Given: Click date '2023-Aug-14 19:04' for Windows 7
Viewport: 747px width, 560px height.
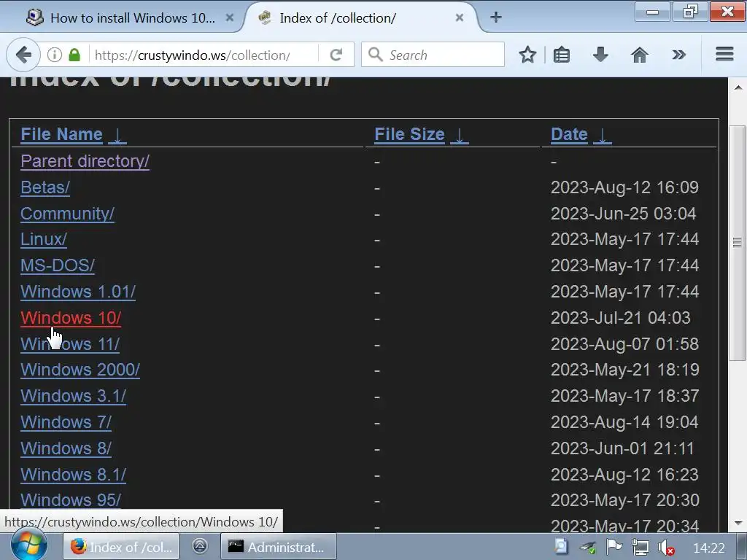Looking at the screenshot, I should 624,422.
